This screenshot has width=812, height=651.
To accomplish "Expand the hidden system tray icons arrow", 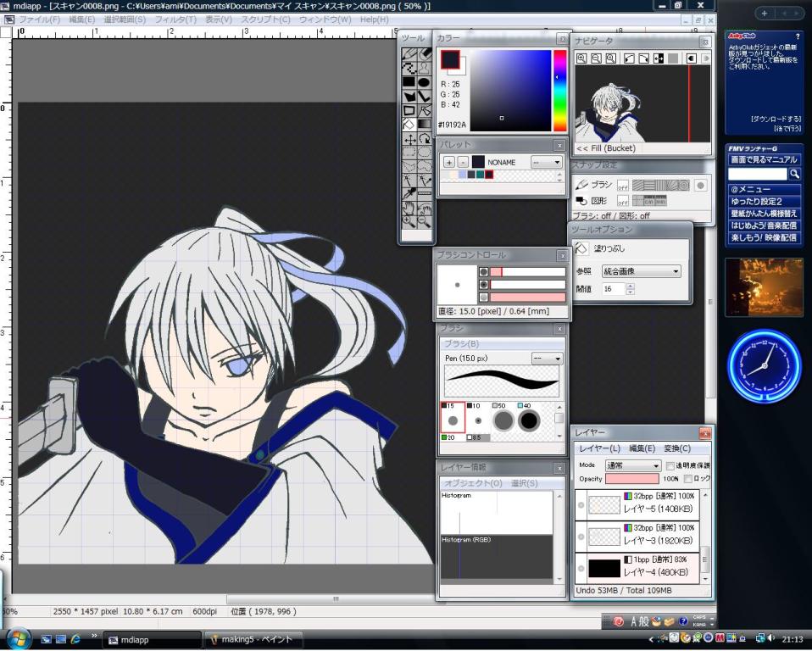I will [x=652, y=639].
